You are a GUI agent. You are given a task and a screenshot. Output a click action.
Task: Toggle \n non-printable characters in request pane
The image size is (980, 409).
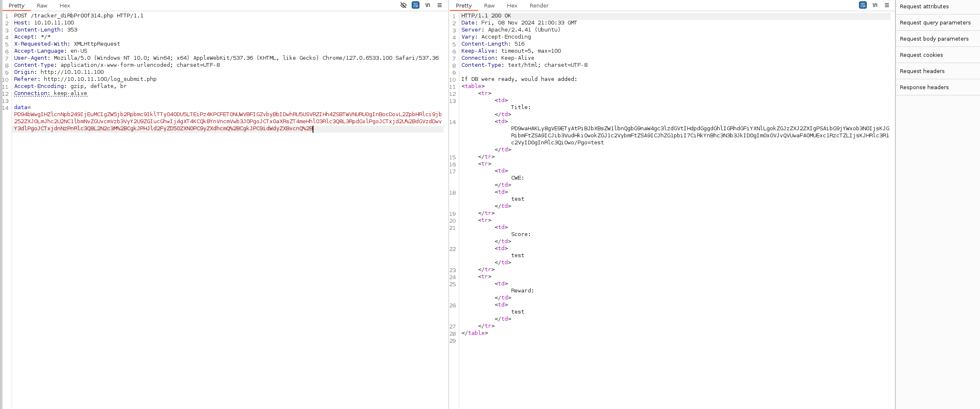427,5
